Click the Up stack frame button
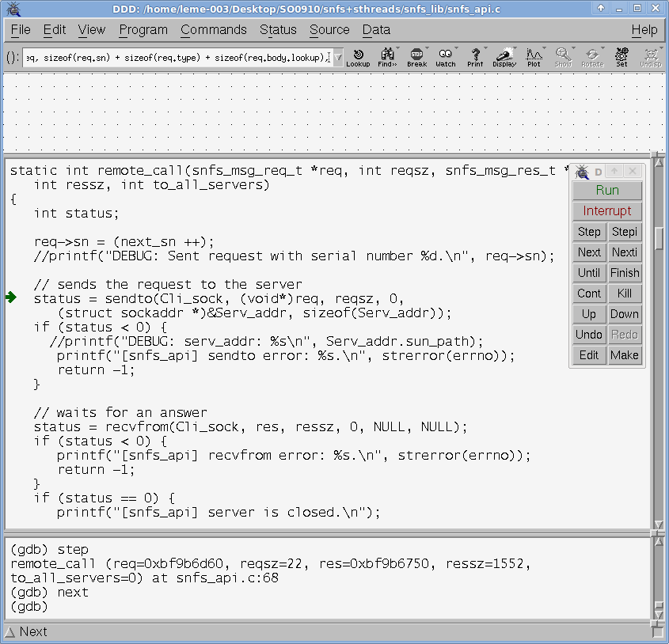Image resolution: width=669 pixels, height=644 pixels. (x=589, y=314)
